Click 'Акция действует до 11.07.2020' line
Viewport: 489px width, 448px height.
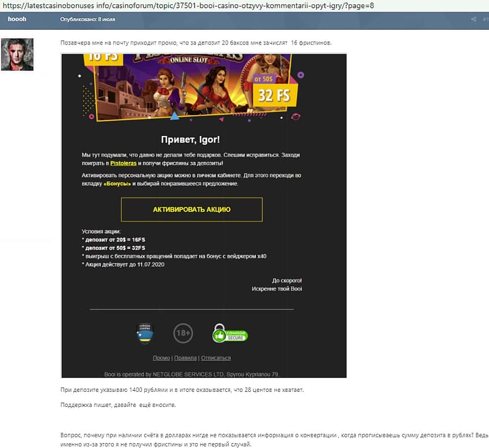click(x=123, y=265)
